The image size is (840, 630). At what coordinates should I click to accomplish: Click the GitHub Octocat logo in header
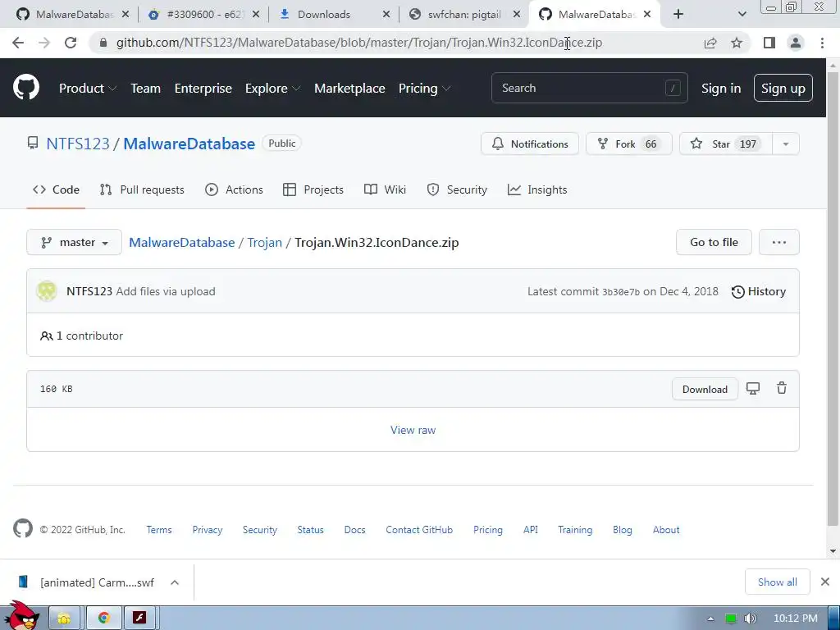[25, 88]
